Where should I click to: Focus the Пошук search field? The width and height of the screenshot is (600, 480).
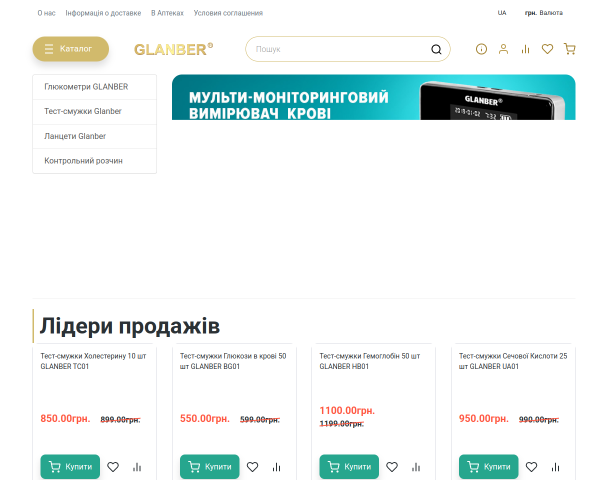click(x=347, y=49)
